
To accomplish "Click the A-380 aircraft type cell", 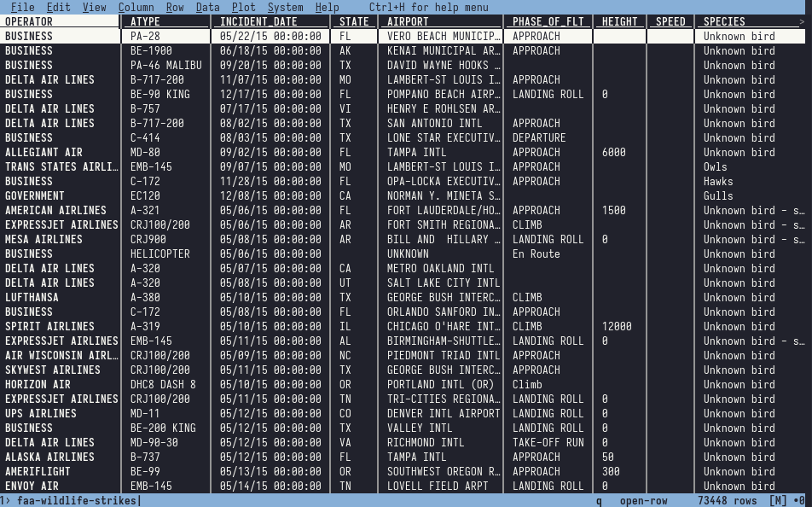I will click(145, 298).
